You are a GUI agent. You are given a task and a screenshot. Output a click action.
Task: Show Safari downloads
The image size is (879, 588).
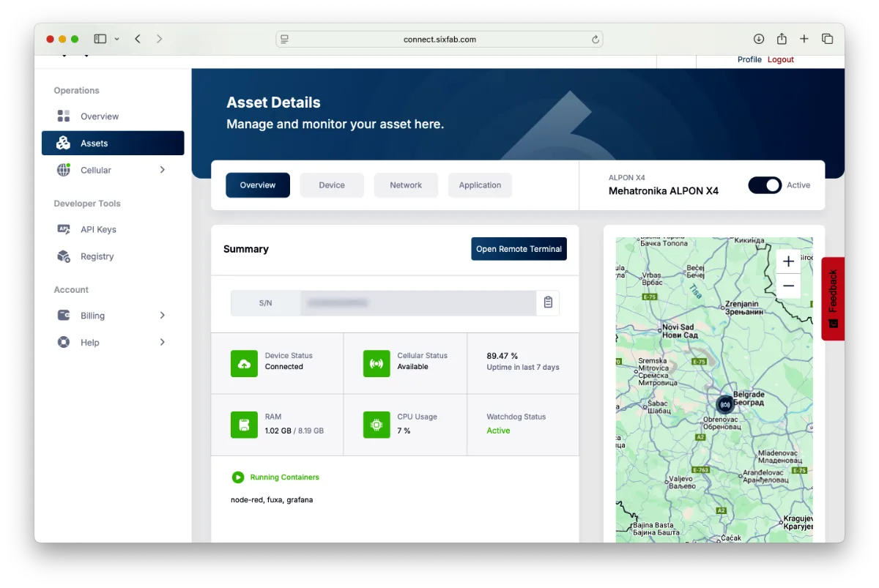759,39
